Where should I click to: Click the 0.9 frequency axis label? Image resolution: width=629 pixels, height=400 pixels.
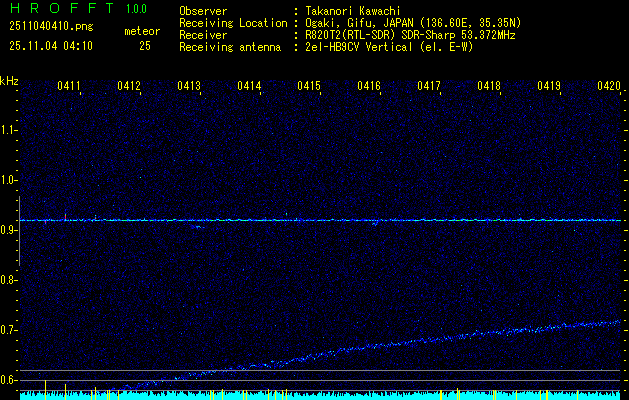click(9, 229)
